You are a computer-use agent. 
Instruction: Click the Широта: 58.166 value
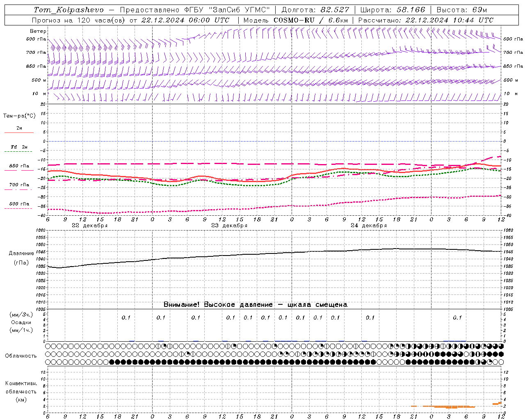click(x=393, y=10)
